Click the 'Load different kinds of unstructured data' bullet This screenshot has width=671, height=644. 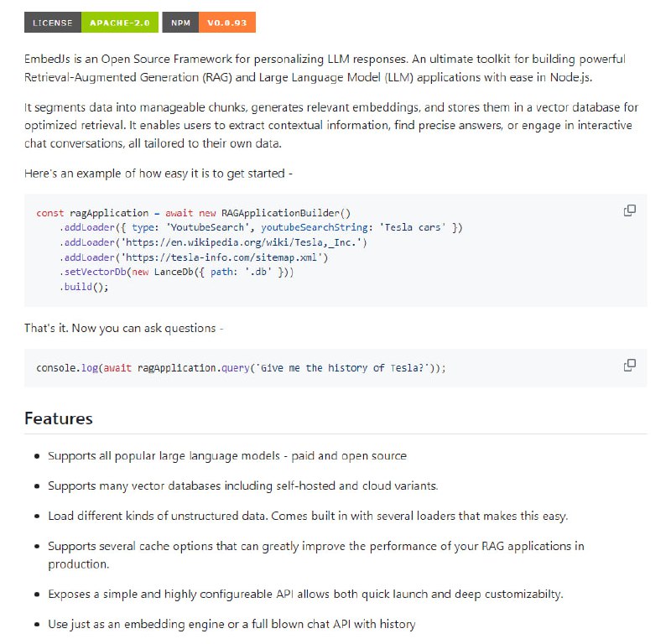[x=308, y=516]
